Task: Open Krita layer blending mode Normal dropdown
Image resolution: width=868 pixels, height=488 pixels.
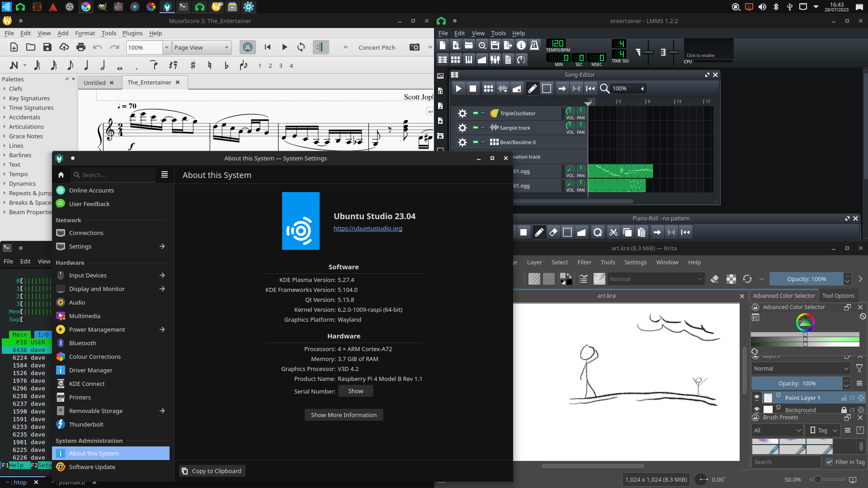Action: click(x=801, y=368)
